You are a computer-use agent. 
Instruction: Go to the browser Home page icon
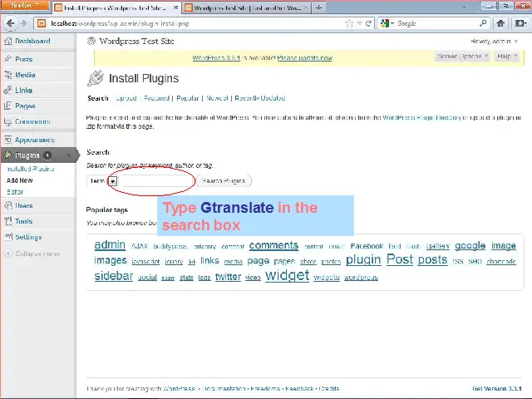500,23
